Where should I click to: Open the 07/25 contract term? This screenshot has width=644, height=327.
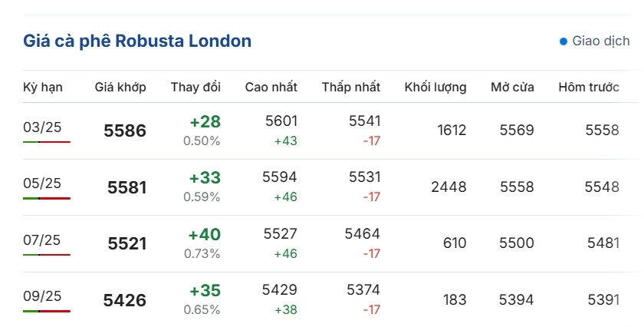tap(42, 239)
